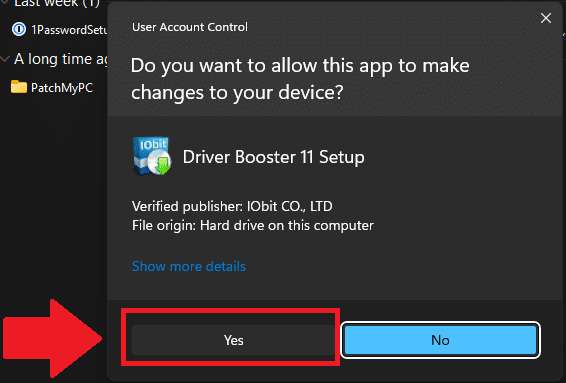566x383 pixels.
Task: Click the 1Password setup file icon
Action: pos(19,29)
